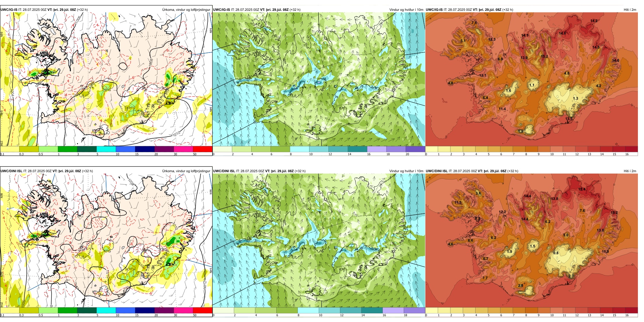
Task: Click 6.6 temperature label on DINI ISL map
Action: coord(470,240)
